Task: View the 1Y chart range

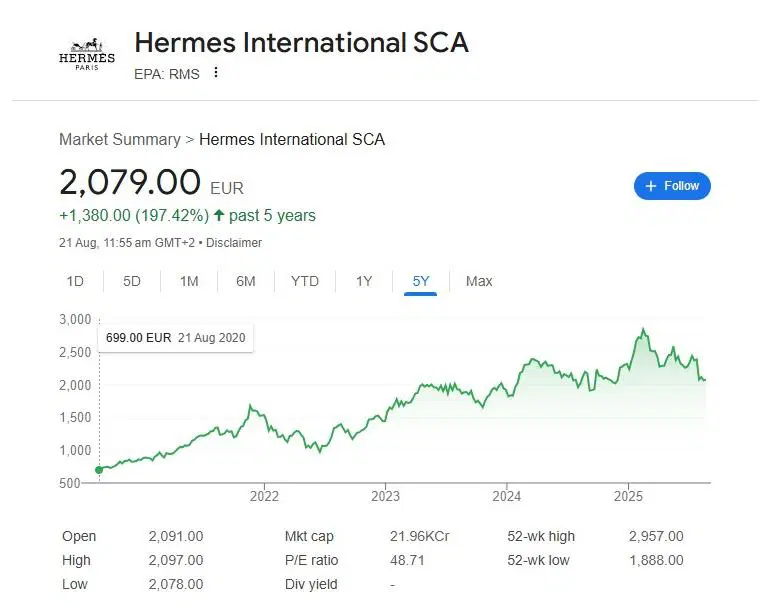Action: point(364,281)
